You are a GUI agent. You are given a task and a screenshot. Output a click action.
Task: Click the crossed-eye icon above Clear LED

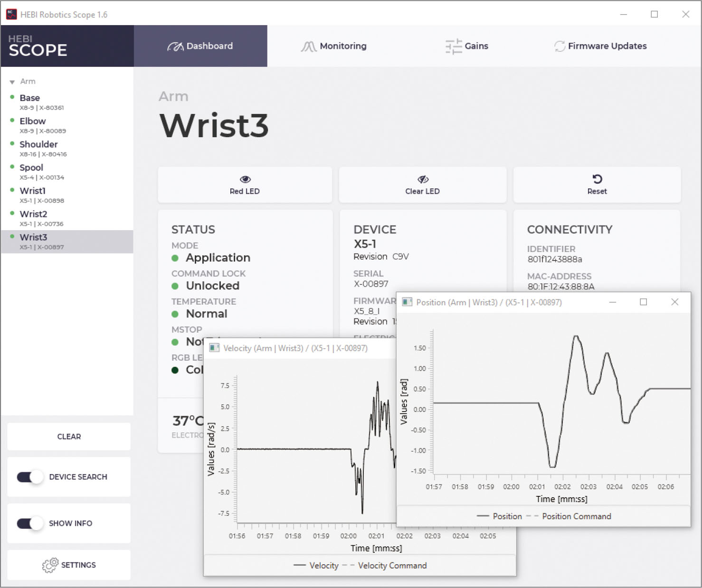click(423, 179)
